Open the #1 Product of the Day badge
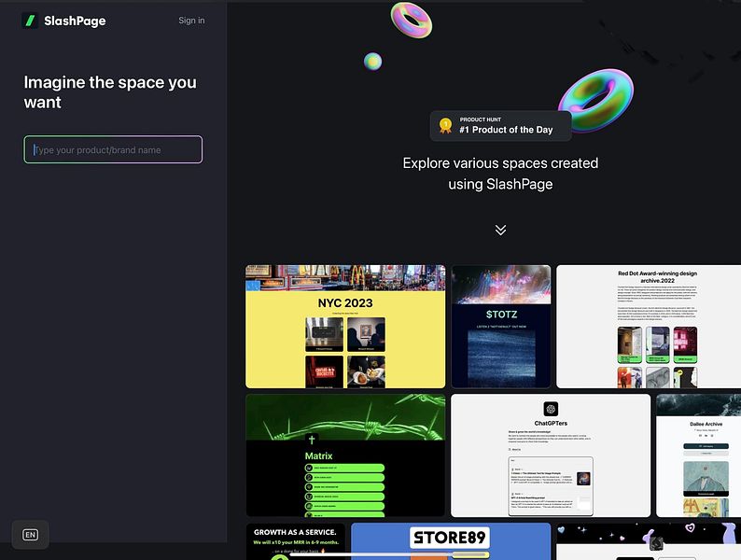 click(x=500, y=126)
